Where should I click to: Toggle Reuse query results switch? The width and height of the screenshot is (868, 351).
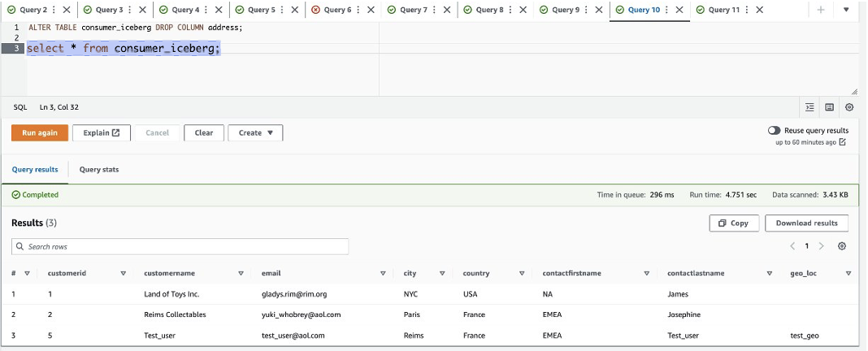point(774,131)
